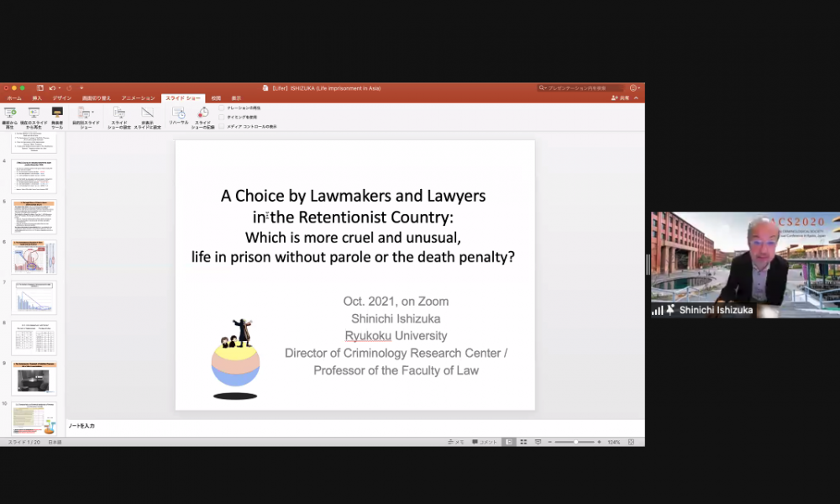Viewport: 840px width, 504px height.
Task: Click the 124% zoom level
Action: pos(613,443)
